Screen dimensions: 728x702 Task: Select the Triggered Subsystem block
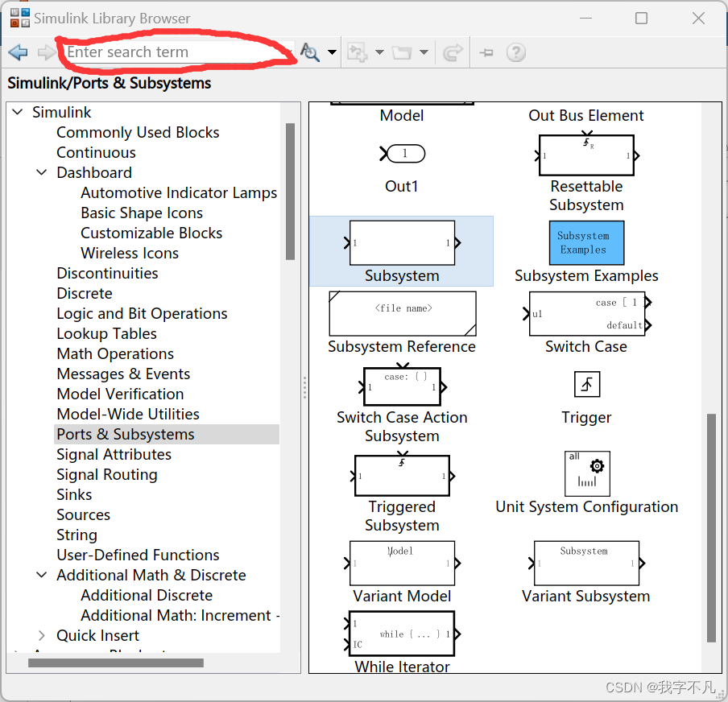(402, 475)
